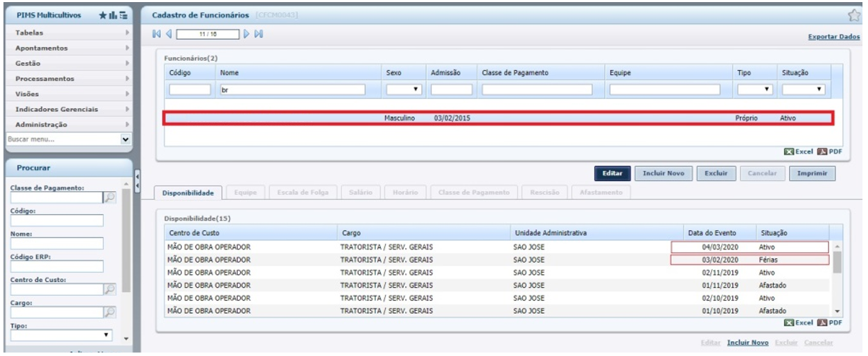Screen dimensions: 868x356
Task: Click the Código ERP field
Action: [57, 267]
